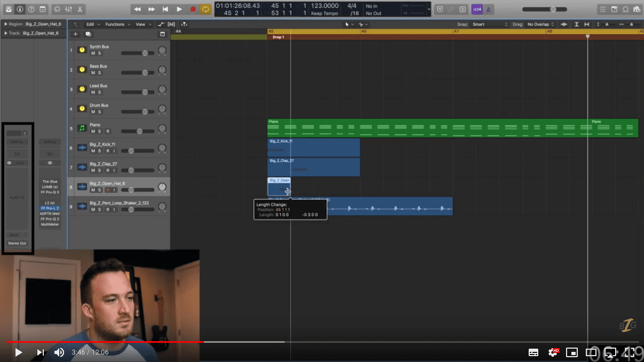The width and height of the screenshot is (644, 362).
Task: Open YouTube player settings gear
Action: [x=553, y=352]
